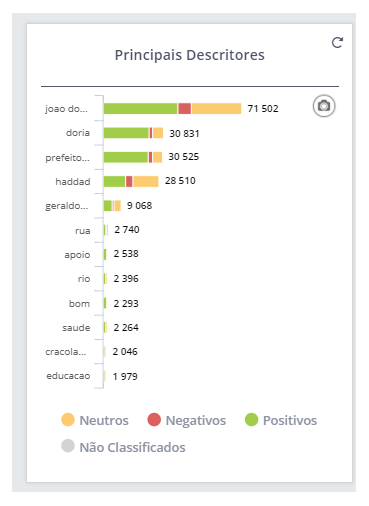Toggle the Positivos legend item
Screen dimensions: 369x506
coord(281,420)
